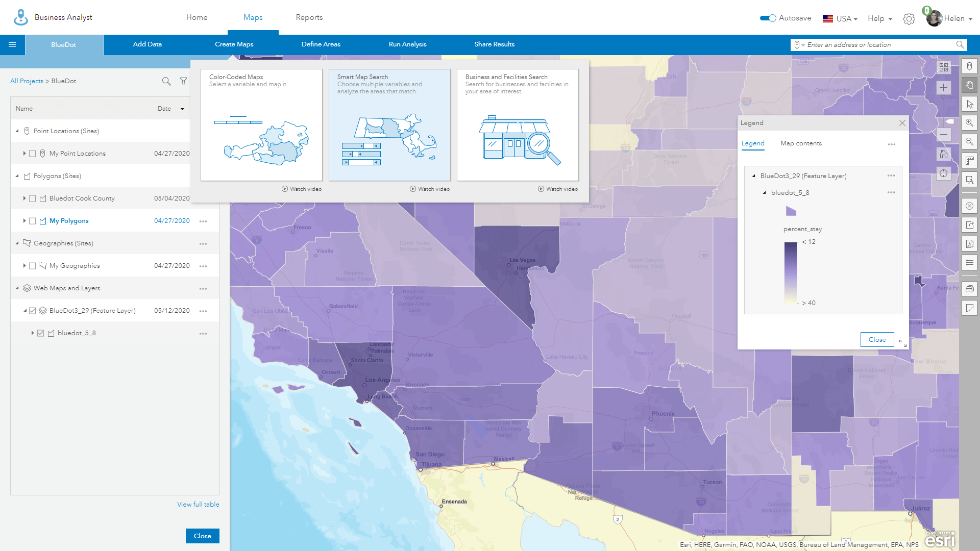The image size is (980, 551).
Task: Open the measure ruler tool
Action: (x=969, y=161)
